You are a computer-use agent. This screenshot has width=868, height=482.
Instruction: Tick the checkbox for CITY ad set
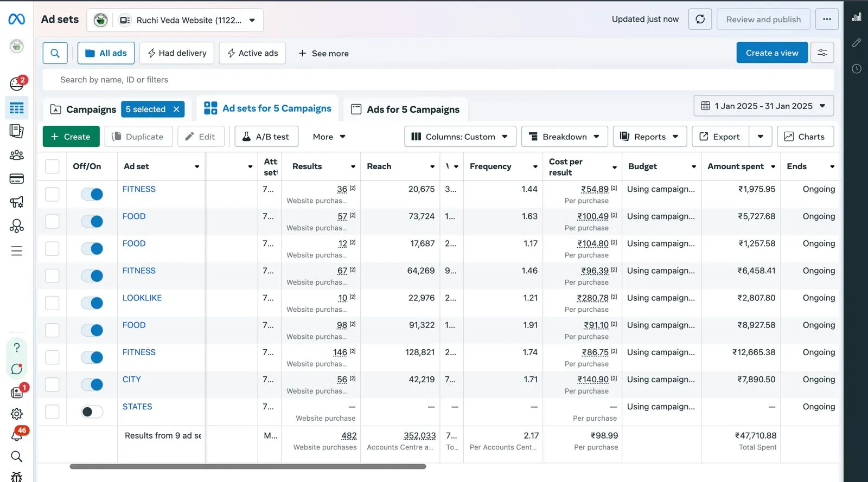click(52, 384)
